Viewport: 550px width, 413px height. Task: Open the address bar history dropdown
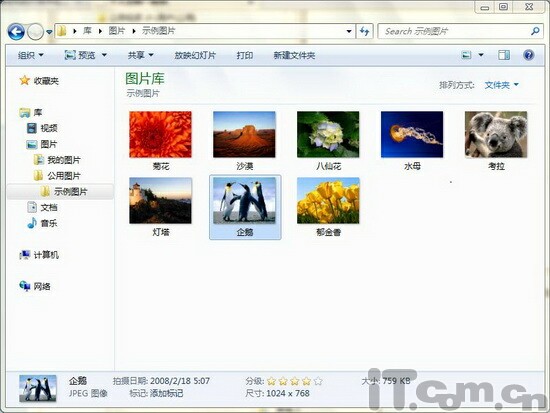pos(349,32)
